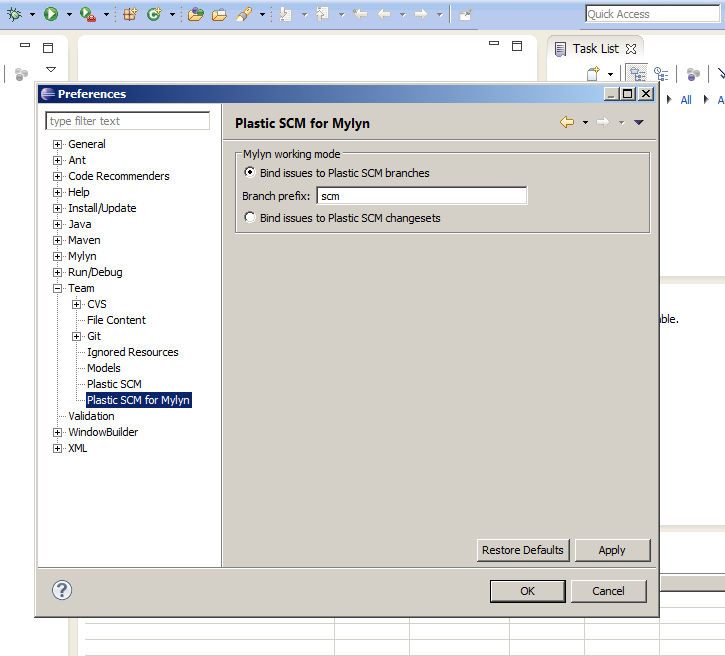Click the Previous Annotation icon
This screenshot has width=725, height=656.
[322, 14]
